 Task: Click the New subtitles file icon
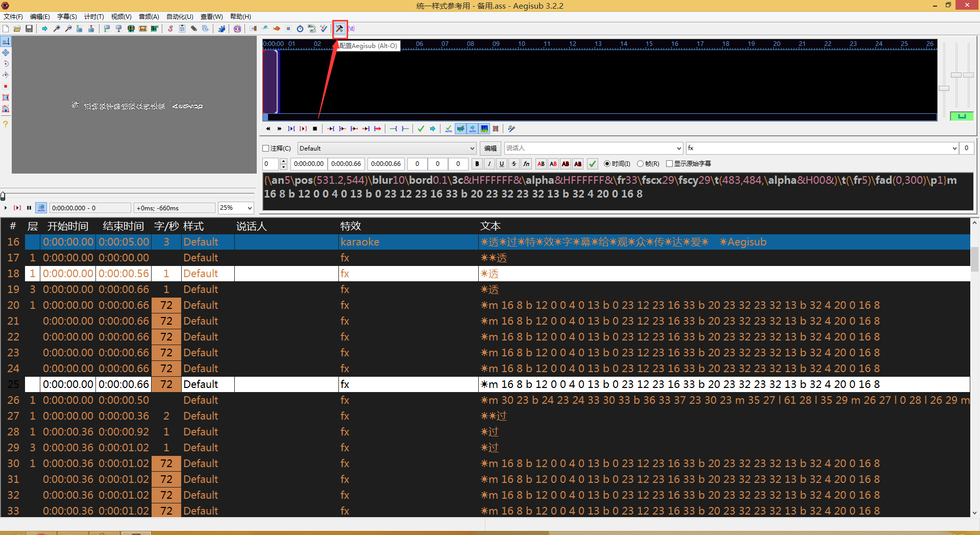tap(6, 29)
